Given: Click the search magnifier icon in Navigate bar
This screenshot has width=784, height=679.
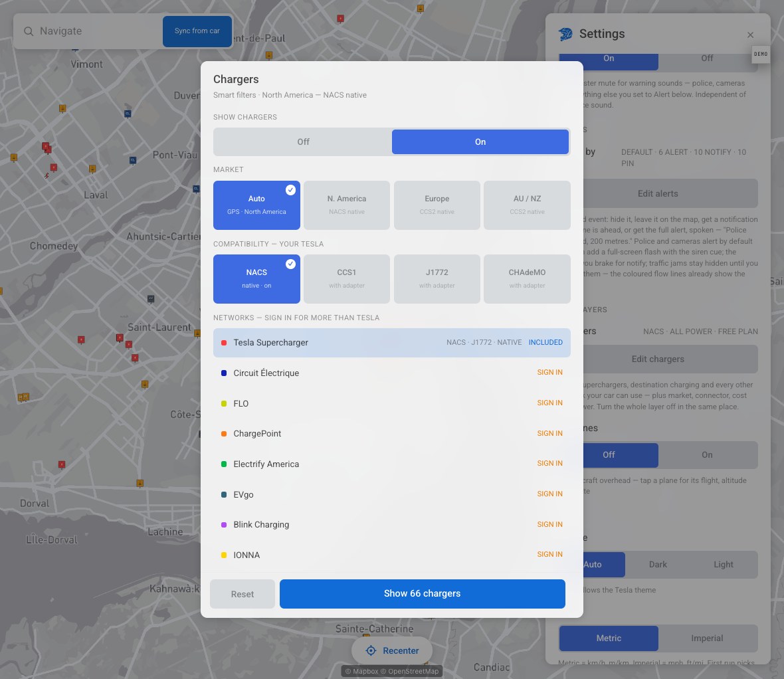Looking at the screenshot, I should point(29,31).
